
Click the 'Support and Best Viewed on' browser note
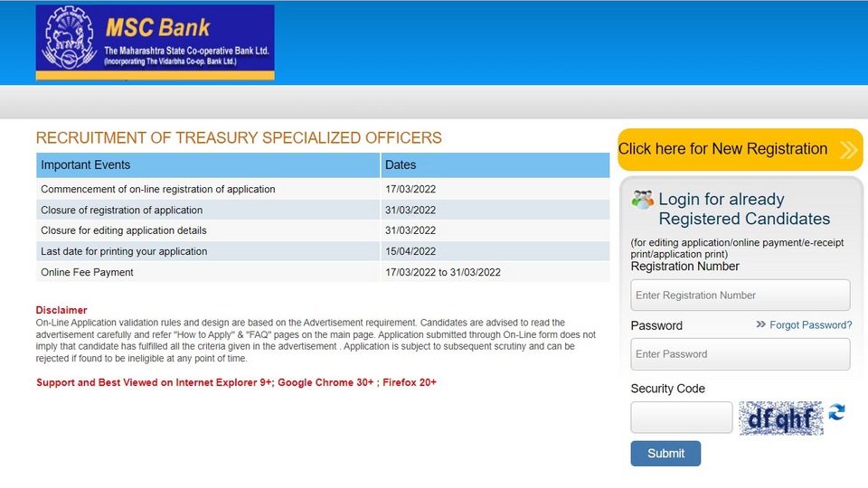(236, 382)
